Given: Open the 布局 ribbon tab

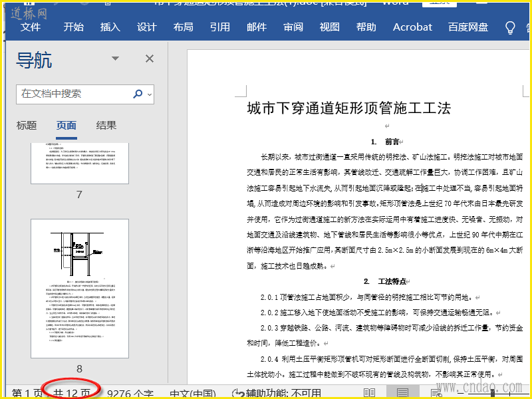Looking at the screenshot, I should click(x=184, y=27).
